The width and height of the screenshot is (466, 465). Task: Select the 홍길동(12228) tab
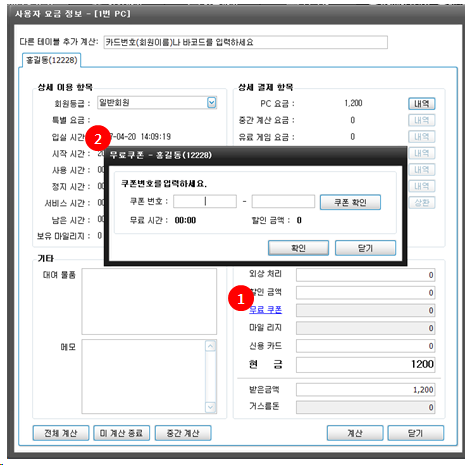click(52, 60)
